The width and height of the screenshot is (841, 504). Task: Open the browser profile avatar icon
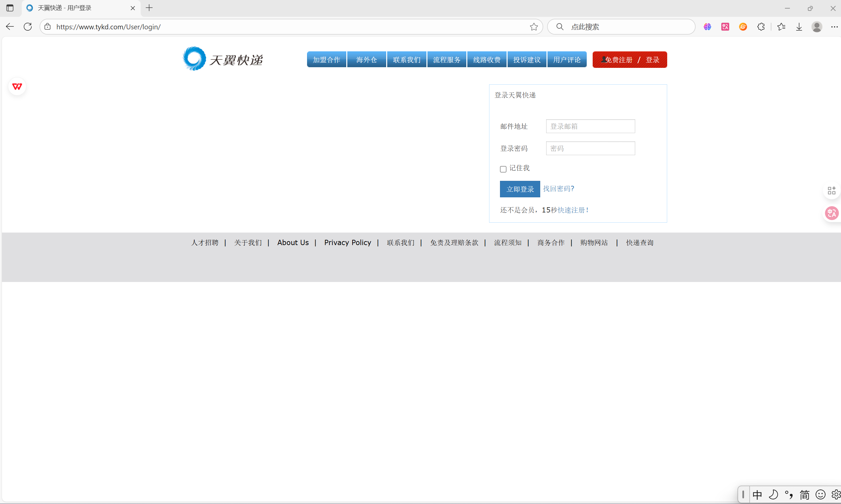tap(817, 27)
